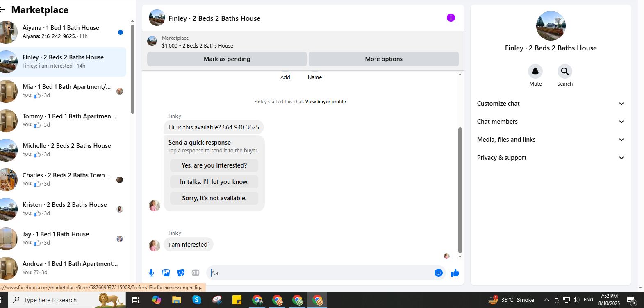Choose a sticker icon
This screenshot has height=308, width=644.
pyautogui.click(x=181, y=273)
